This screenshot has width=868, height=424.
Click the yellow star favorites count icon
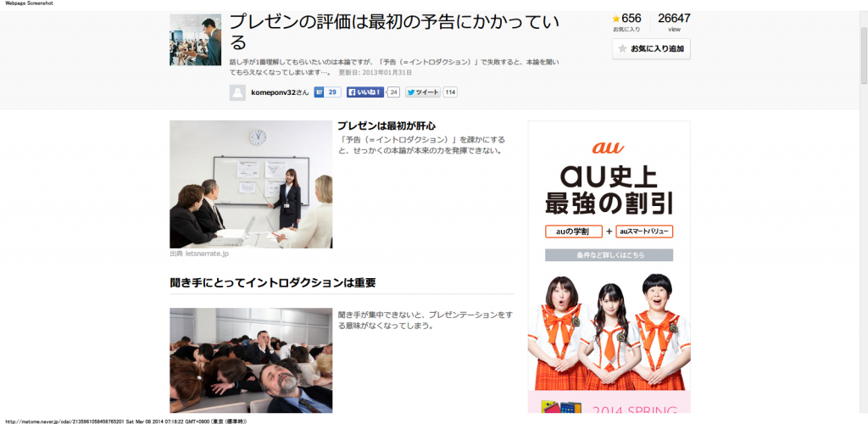coord(616,19)
